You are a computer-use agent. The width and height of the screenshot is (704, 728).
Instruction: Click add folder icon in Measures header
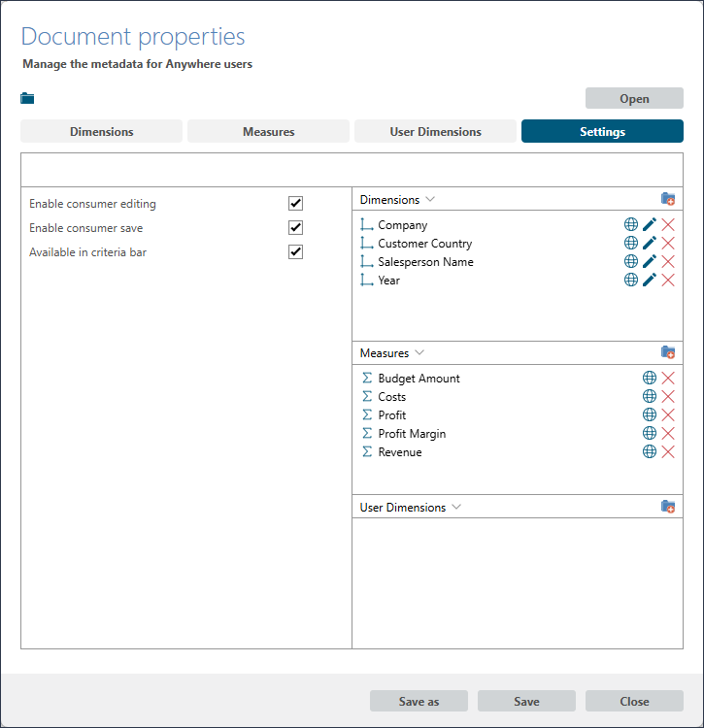pos(668,353)
